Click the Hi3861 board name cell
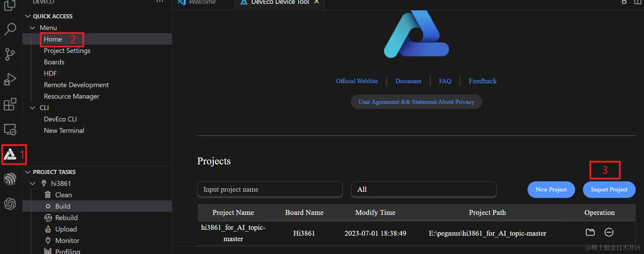The height and width of the screenshot is (254, 644). pyautogui.click(x=304, y=233)
